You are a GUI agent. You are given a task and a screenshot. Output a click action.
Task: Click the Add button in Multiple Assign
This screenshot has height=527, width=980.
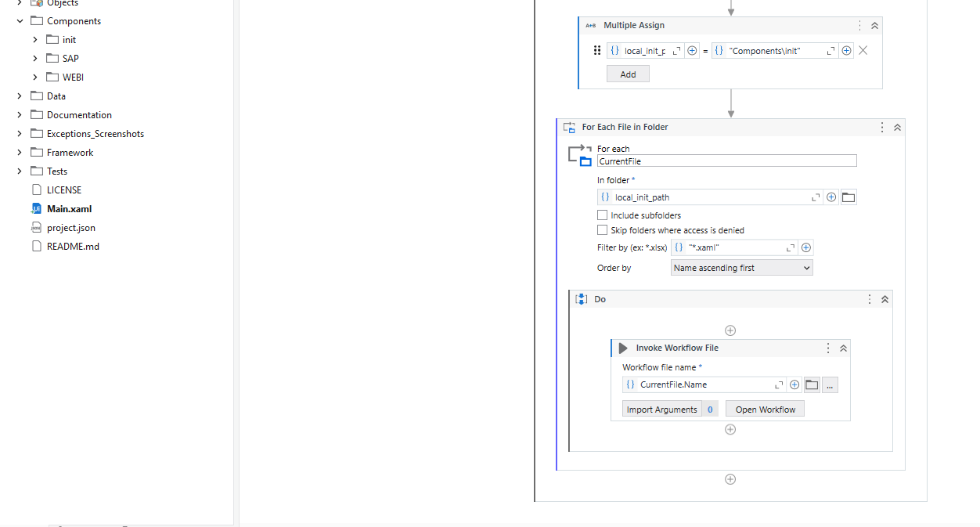(628, 73)
